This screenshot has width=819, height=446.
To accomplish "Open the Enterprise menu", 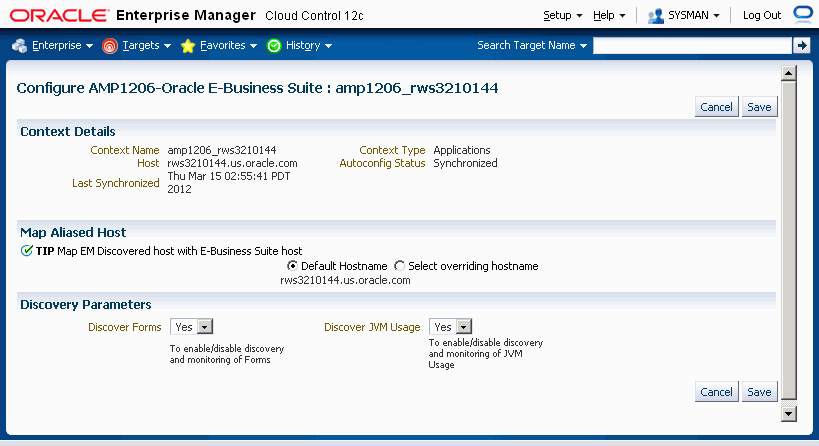I will 62,45.
